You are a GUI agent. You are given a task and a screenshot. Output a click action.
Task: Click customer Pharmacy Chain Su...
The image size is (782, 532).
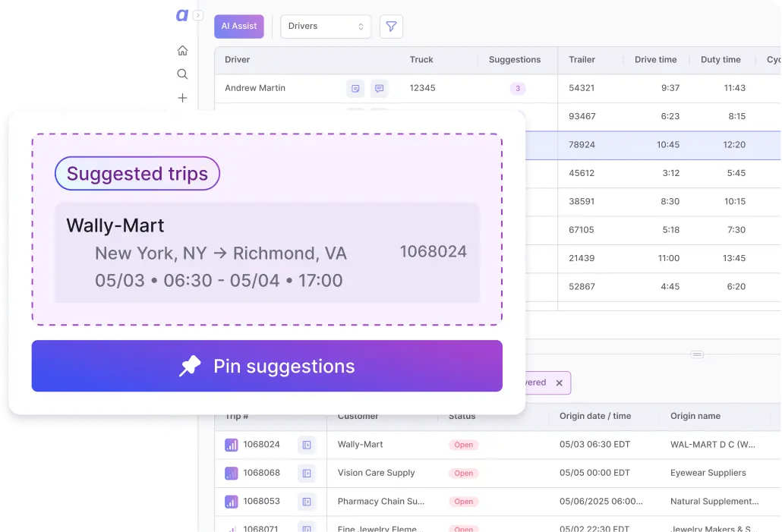pos(381,502)
